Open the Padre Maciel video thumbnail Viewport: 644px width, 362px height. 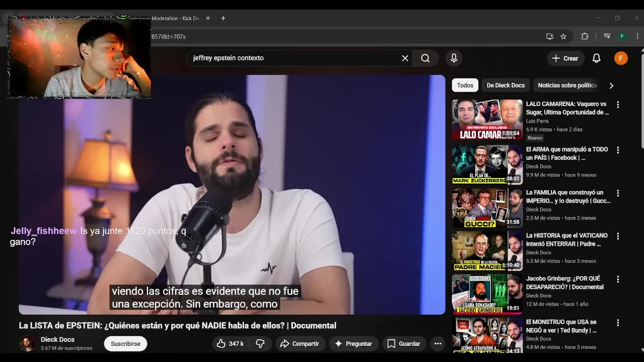(x=487, y=251)
